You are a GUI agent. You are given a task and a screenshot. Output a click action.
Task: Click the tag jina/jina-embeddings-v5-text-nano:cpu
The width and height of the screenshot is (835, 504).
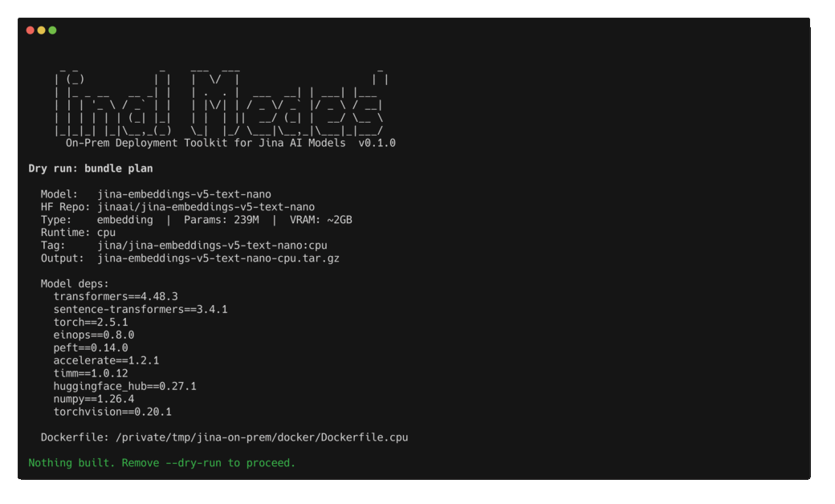click(212, 246)
